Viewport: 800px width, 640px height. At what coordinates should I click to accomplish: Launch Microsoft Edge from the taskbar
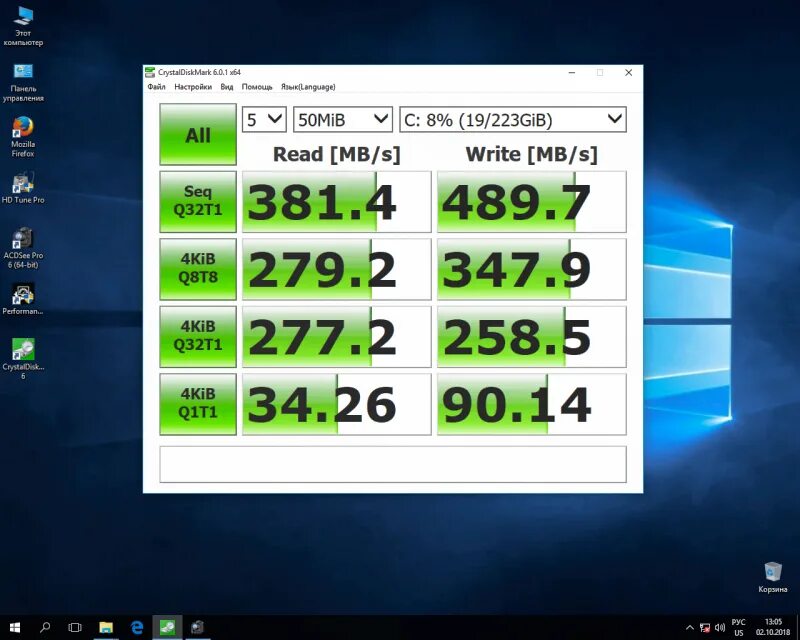pos(137,627)
